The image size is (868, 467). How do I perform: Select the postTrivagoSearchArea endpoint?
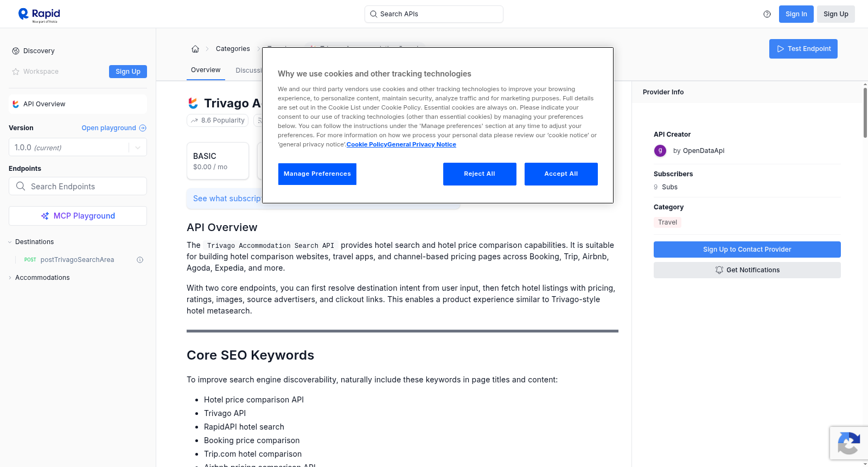[77, 260]
